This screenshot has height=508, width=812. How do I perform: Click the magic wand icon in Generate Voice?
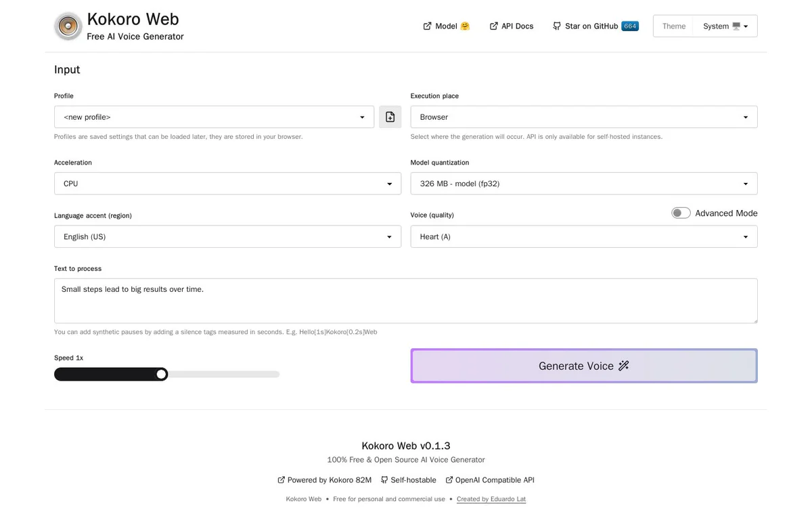coord(624,366)
